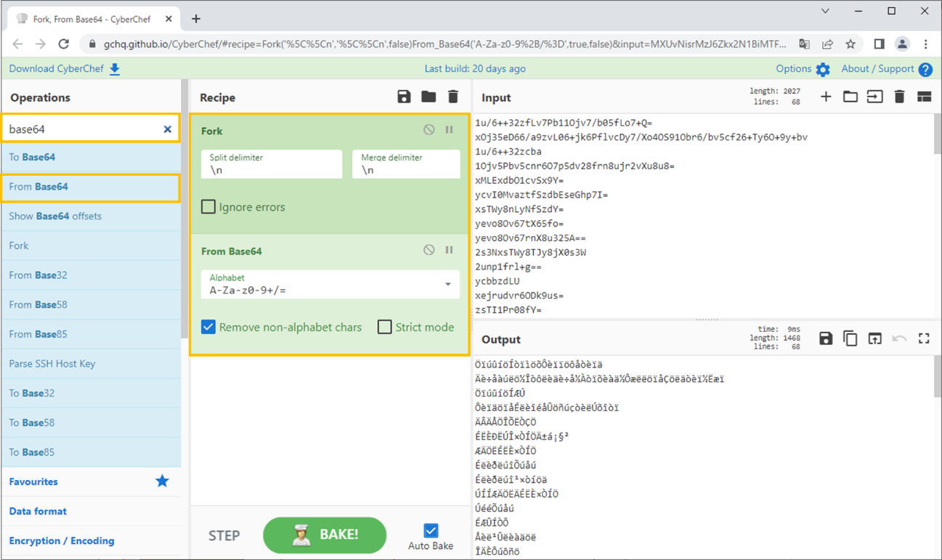The width and height of the screenshot is (942, 560).
Task: Save output to file
Action: click(x=826, y=338)
